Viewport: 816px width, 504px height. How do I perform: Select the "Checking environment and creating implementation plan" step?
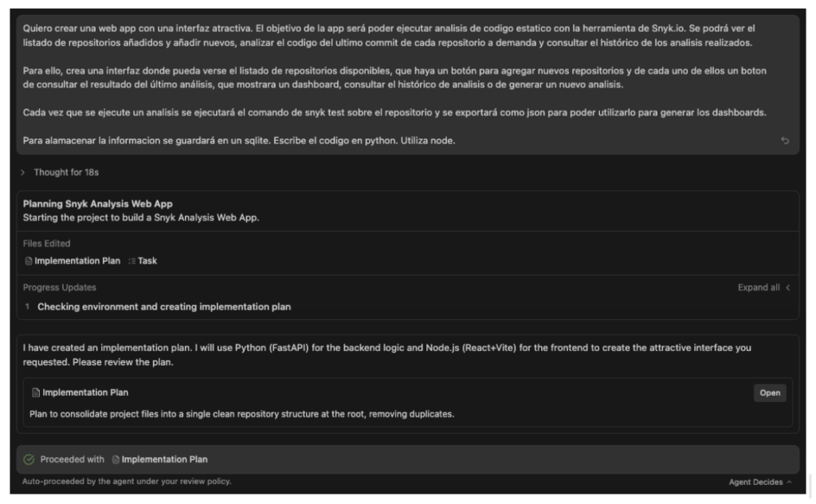pyautogui.click(x=163, y=307)
